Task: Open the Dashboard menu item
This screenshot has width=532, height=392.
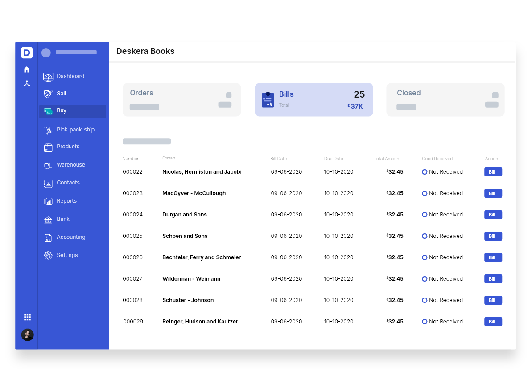Action: pyautogui.click(x=70, y=76)
